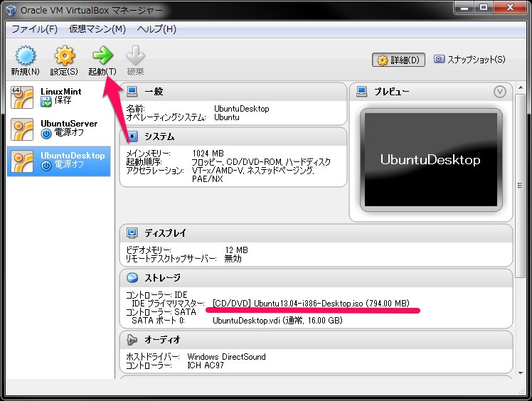Collapse the プレビュー panel chevron
The height and width of the screenshot is (401, 532).
click(x=500, y=92)
